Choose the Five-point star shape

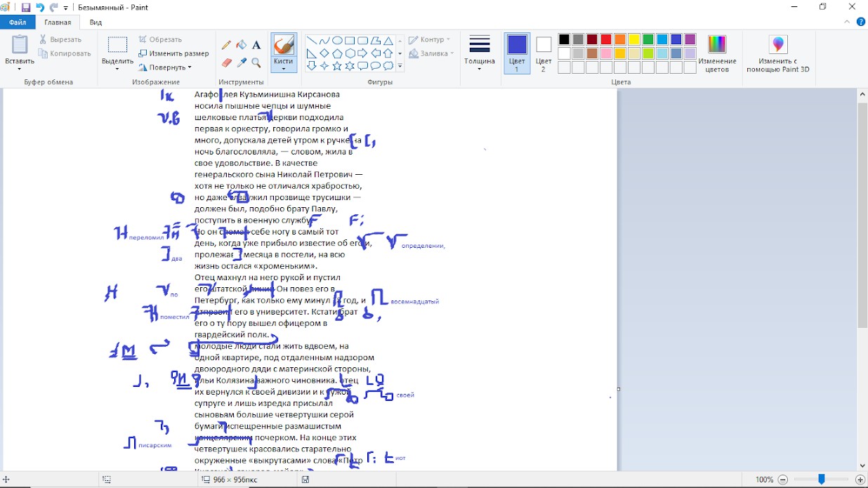337,66
